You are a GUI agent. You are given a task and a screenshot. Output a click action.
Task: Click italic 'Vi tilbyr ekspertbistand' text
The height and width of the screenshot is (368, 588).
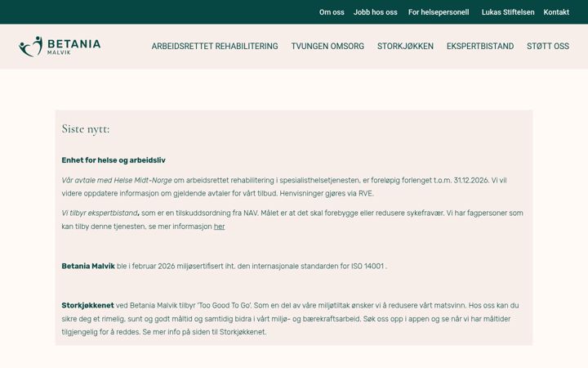(100, 213)
